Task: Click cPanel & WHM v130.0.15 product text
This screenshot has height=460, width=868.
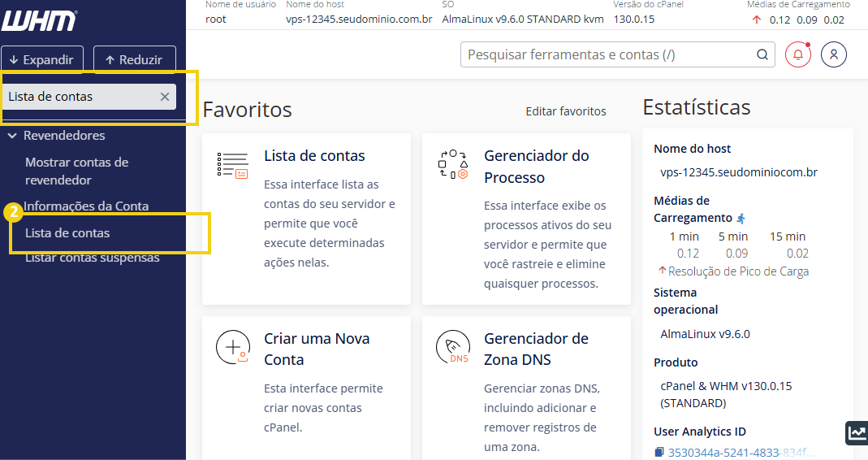Action: point(726,394)
